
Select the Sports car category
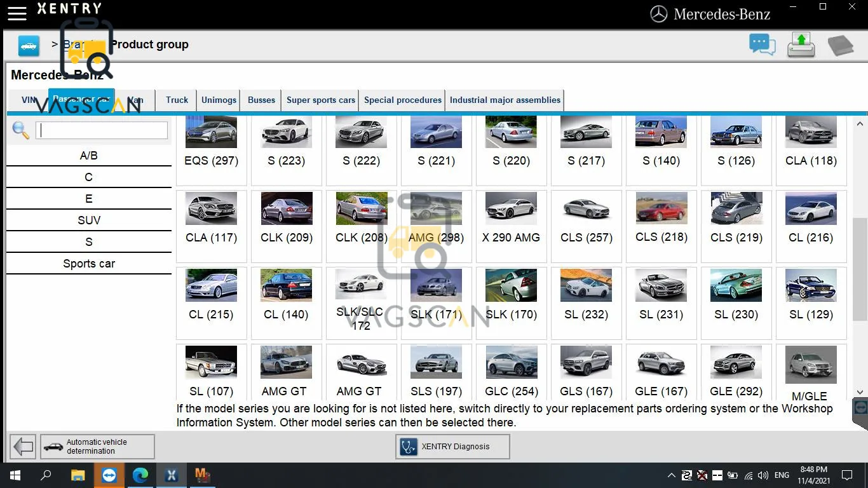coord(89,264)
